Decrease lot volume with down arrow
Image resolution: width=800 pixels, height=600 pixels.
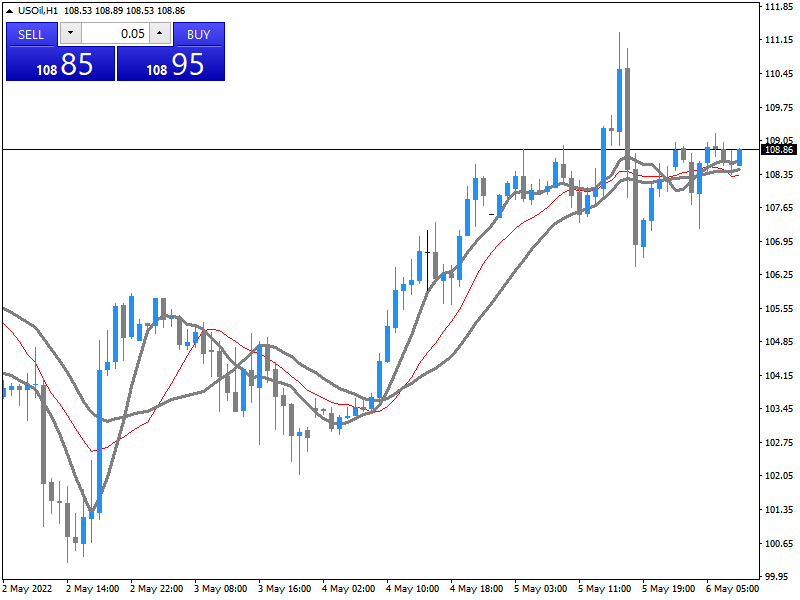pos(69,34)
